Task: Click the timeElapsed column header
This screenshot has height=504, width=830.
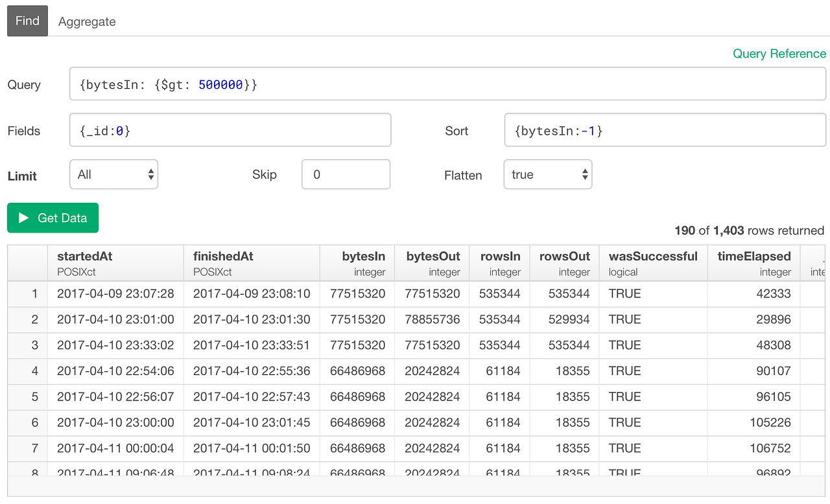Action: click(754, 256)
